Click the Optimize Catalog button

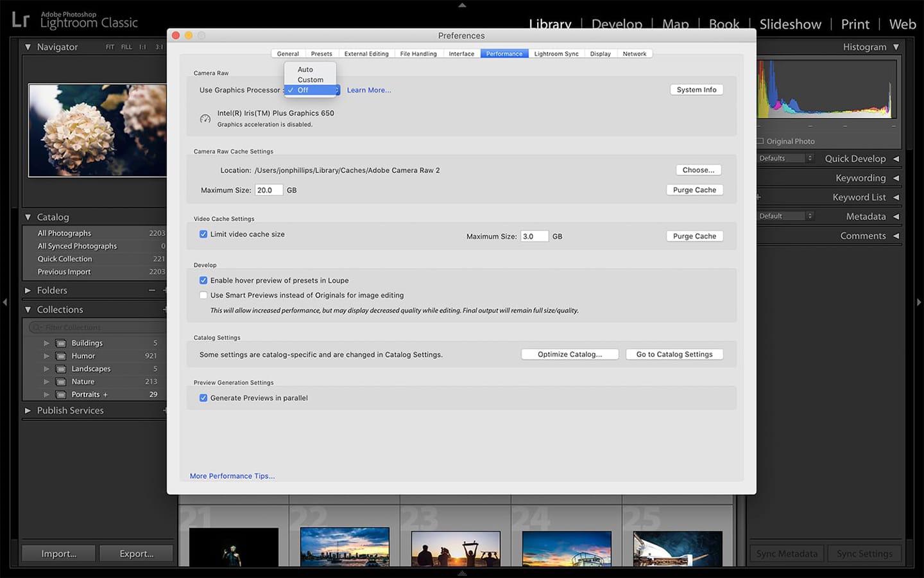570,355
